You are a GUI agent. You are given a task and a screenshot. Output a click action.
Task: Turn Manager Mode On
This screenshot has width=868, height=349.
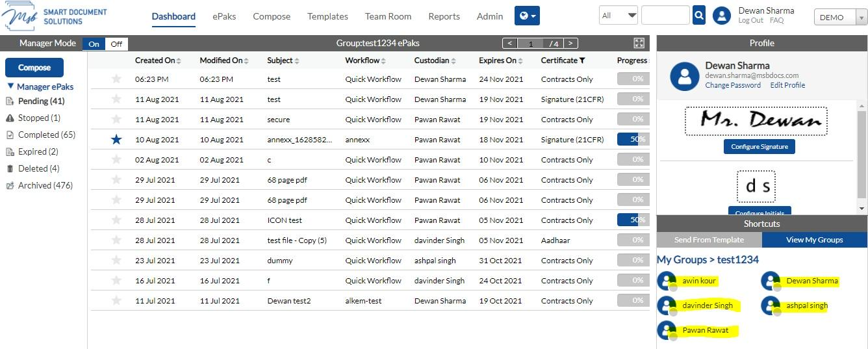tap(94, 44)
